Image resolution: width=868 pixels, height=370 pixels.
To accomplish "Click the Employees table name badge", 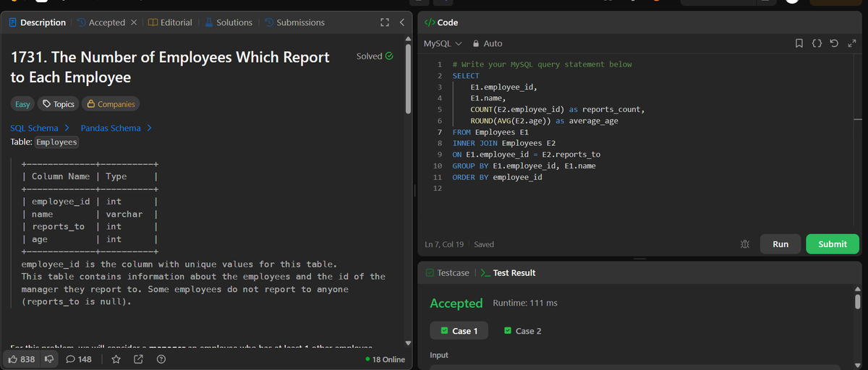I will point(56,142).
